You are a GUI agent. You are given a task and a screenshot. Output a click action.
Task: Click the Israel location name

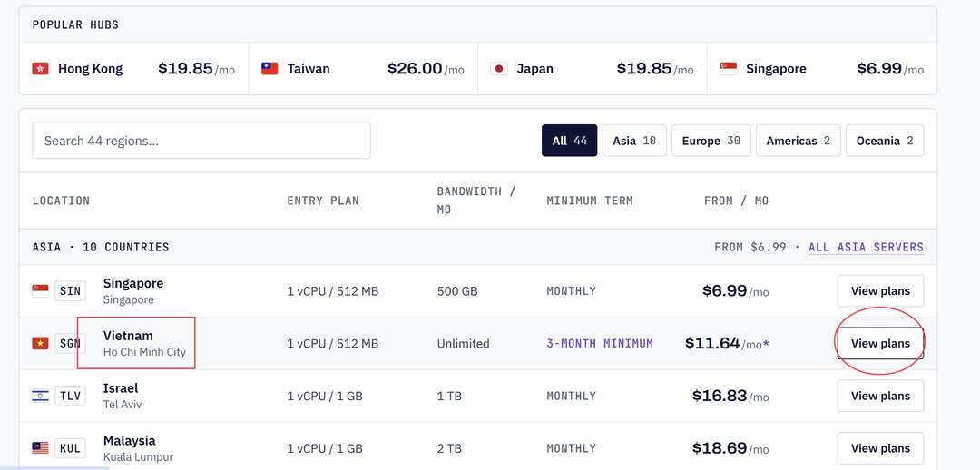[x=121, y=388]
